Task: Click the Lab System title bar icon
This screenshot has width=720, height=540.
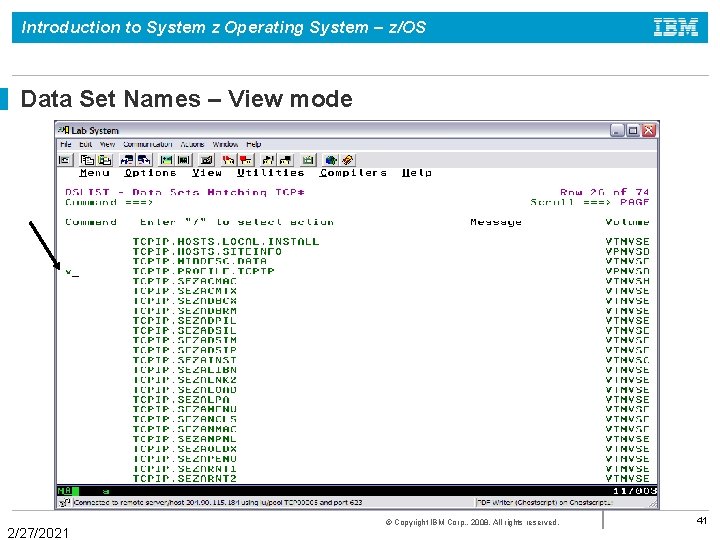Action: (64, 130)
